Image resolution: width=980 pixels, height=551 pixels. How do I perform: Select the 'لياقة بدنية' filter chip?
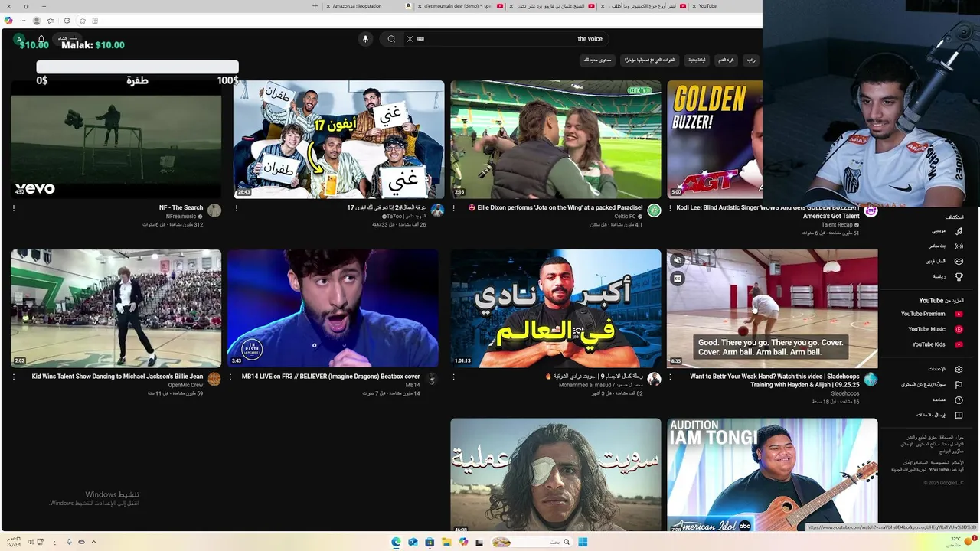click(x=697, y=60)
